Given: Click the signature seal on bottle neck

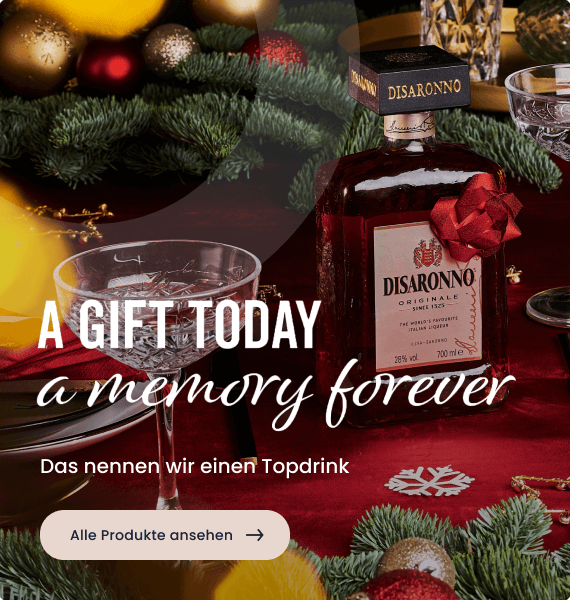Looking at the screenshot, I should pyautogui.click(x=409, y=126).
